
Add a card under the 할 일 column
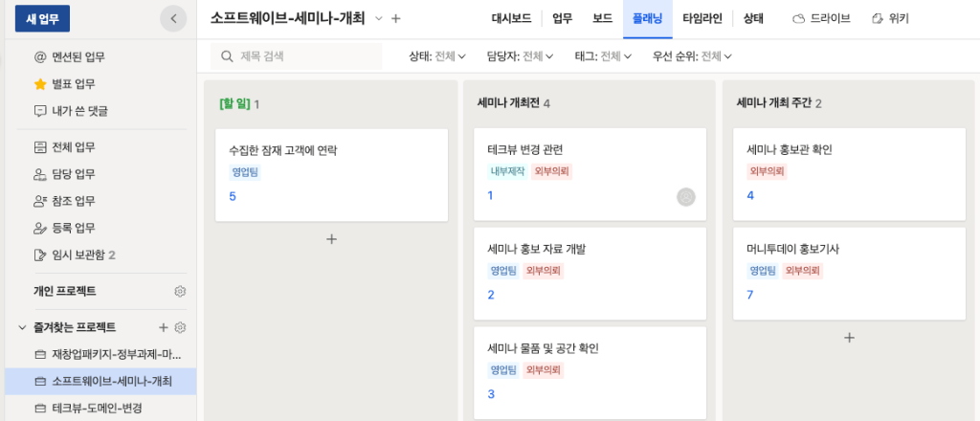tap(332, 238)
